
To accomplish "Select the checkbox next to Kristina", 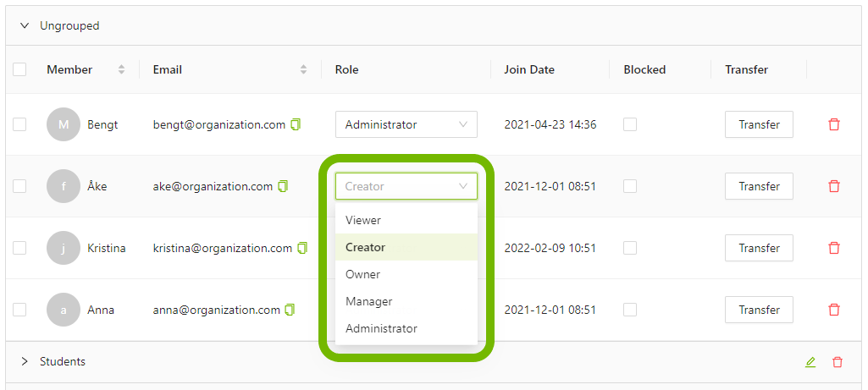I will click(x=19, y=248).
